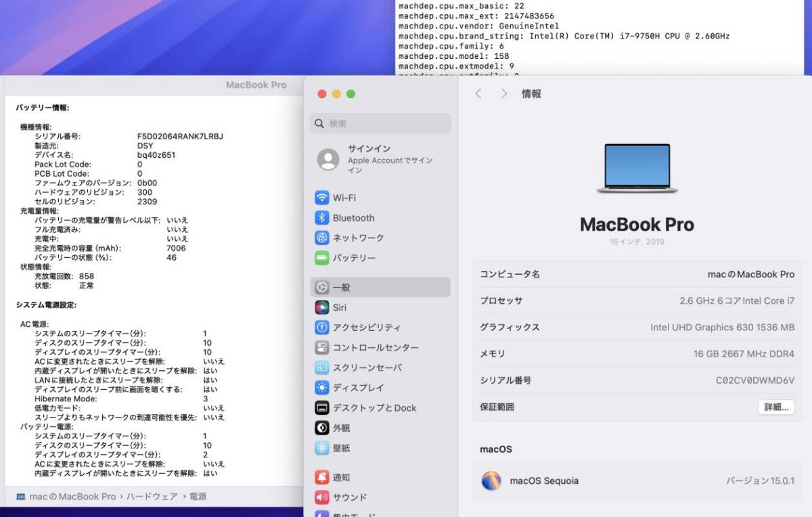812x517 pixels.
Task: Select the ネットワーク label in sidebar
Action: [x=358, y=238]
